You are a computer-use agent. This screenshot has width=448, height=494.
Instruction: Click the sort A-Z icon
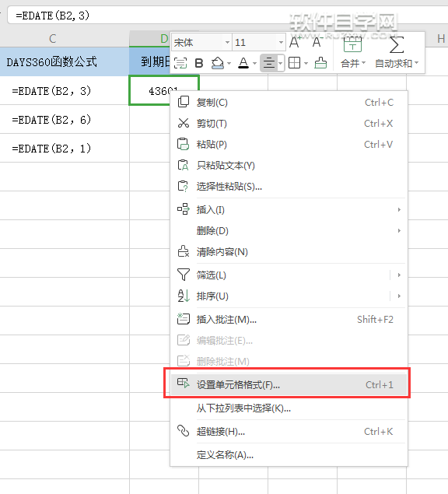(x=184, y=296)
